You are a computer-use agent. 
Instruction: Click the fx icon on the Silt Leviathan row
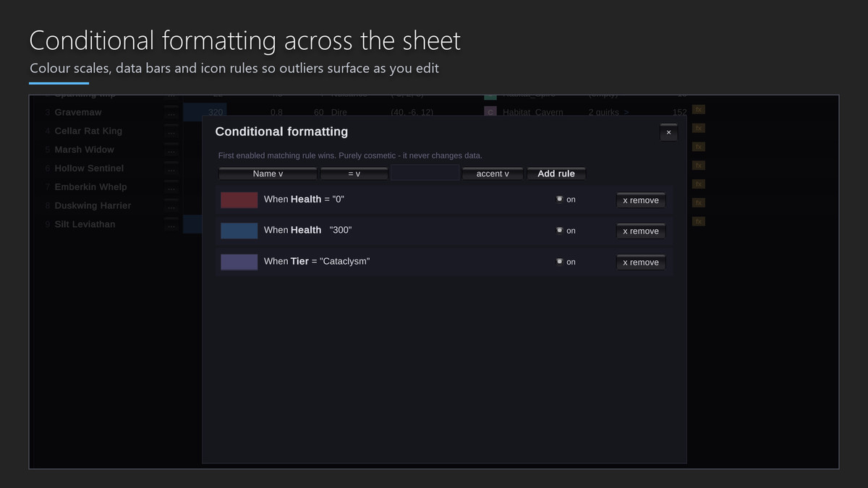(x=699, y=221)
